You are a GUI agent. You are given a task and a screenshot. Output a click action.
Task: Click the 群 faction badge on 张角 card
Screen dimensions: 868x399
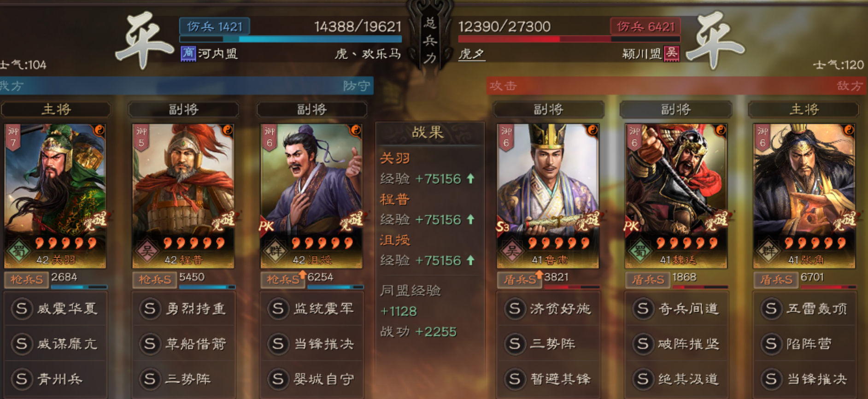[x=768, y=251]
